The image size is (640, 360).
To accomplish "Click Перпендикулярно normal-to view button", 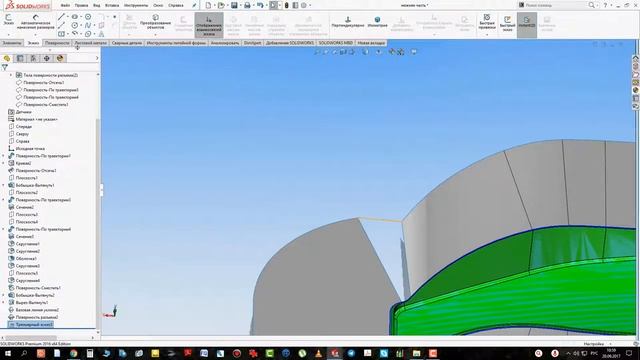I will coord(348,22).
